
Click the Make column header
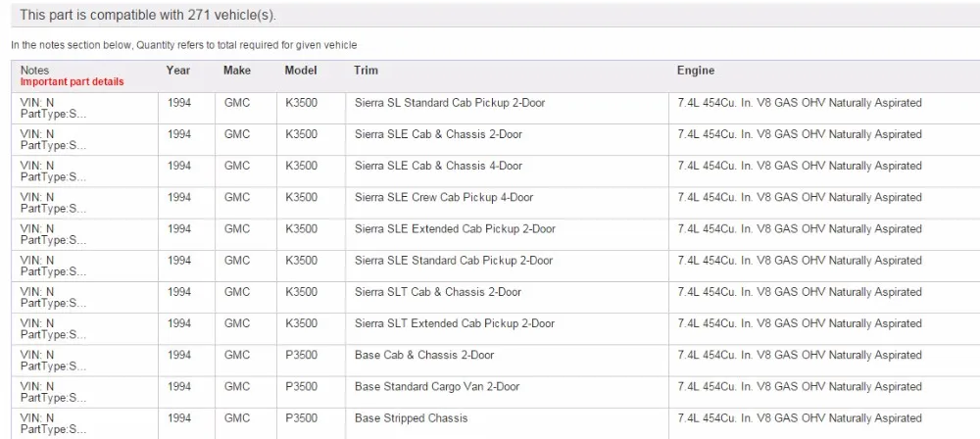pyautogui.click(x=237, y=70)
